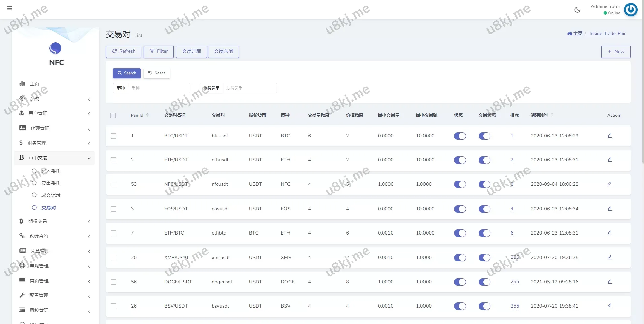
Task: Expand the 财务管理 sidebar section
Action: 54,143
